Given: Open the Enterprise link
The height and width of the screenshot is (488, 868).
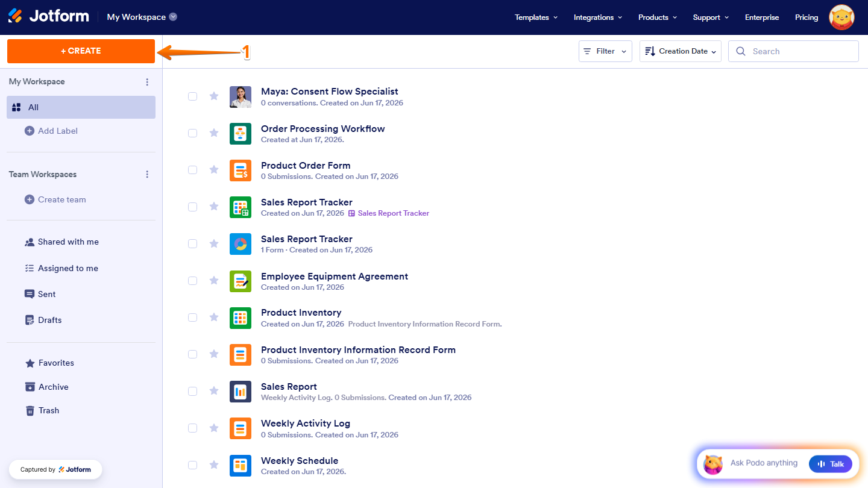Looking at the screenshot, I should point(762,17).
